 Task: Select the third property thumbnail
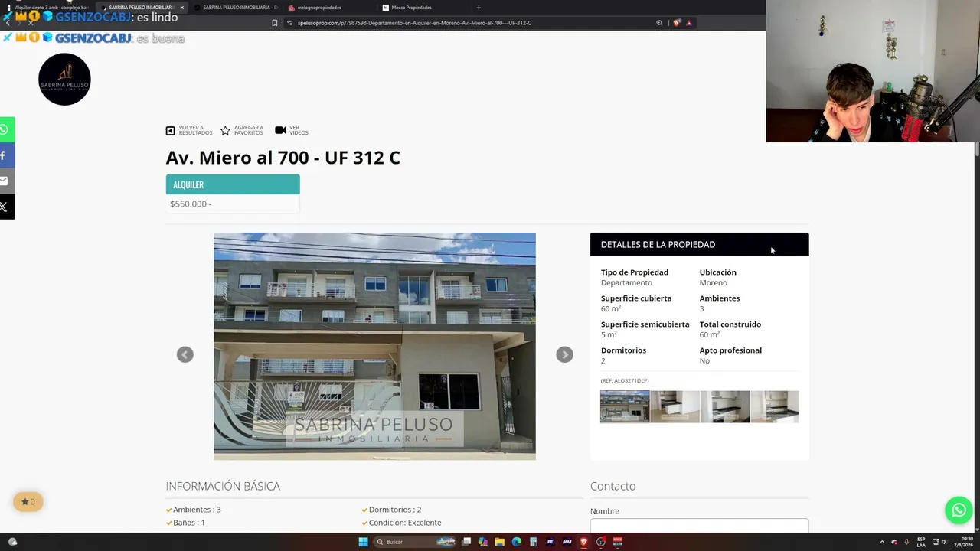pyautogui.click(x=724, y=406)
